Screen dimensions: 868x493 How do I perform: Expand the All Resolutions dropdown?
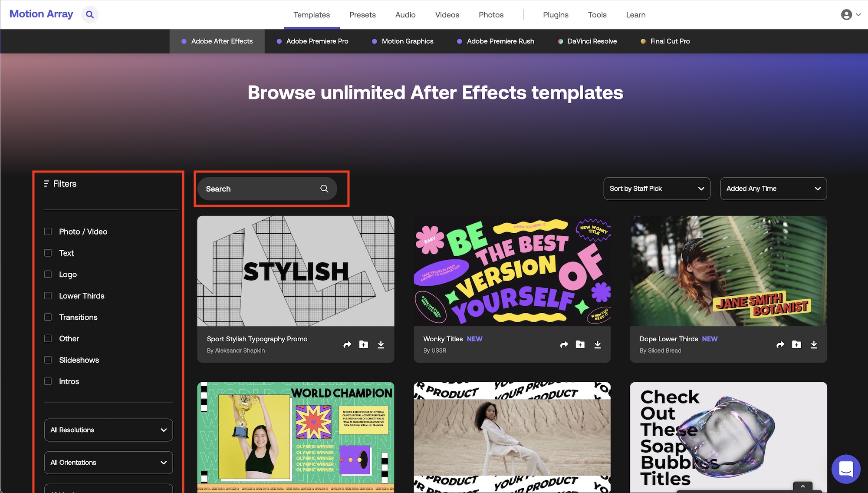click(x=108, y=430)
